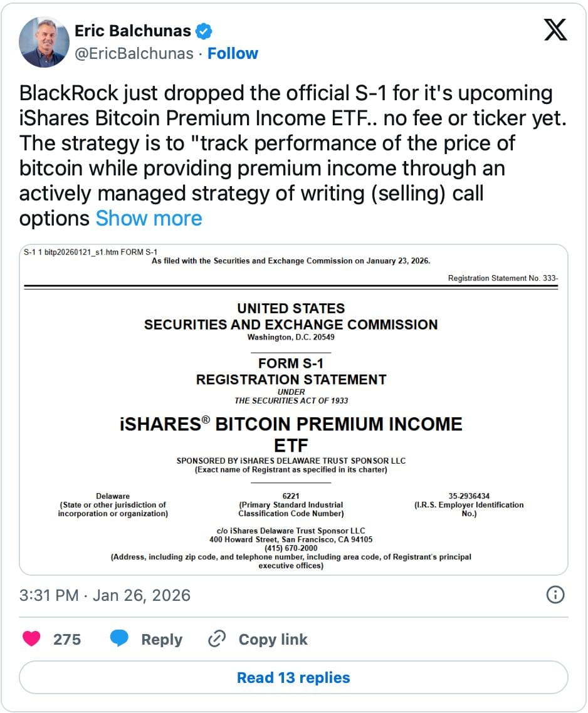Like the post with the heart icon

coord(31,639)
